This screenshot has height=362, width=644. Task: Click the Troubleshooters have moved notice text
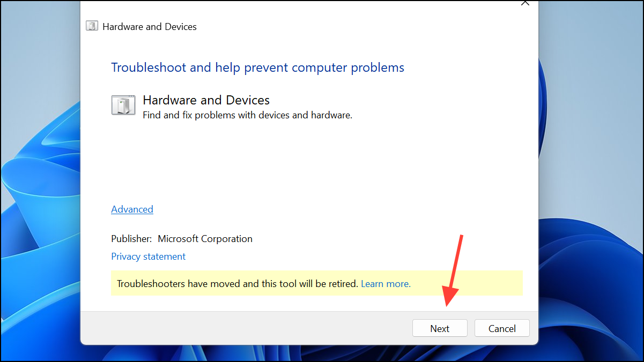point(237,284)
